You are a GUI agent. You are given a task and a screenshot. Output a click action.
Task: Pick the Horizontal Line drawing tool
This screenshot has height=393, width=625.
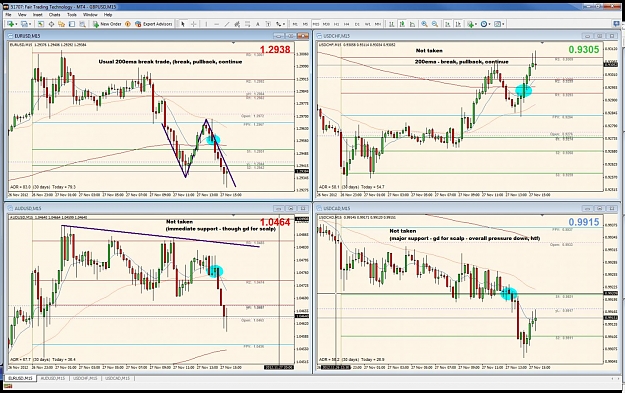pos(216,24)
